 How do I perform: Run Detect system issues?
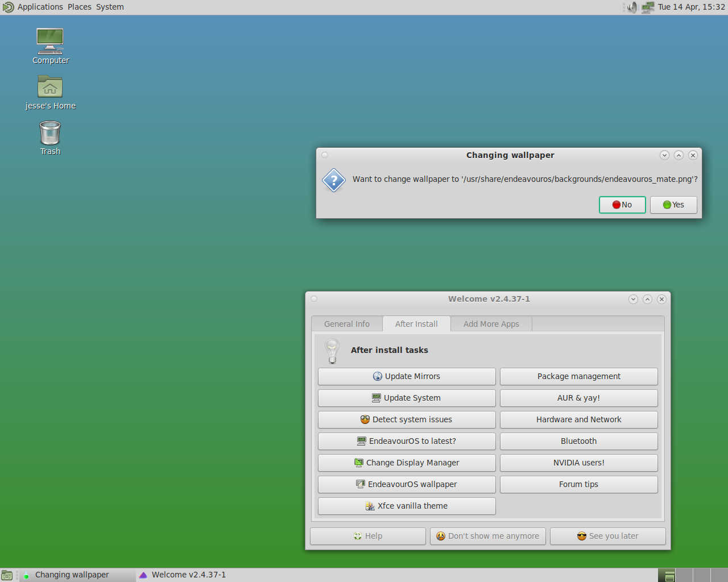407,419
